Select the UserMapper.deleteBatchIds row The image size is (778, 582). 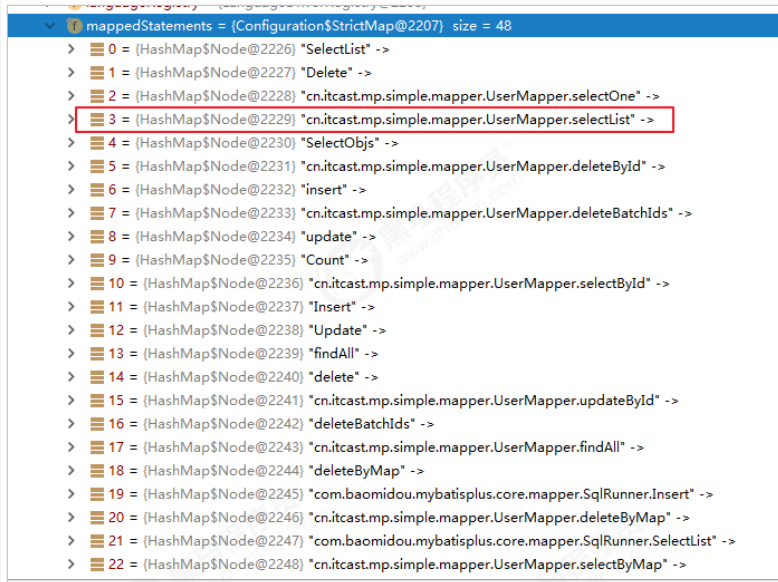coord(392,213)
